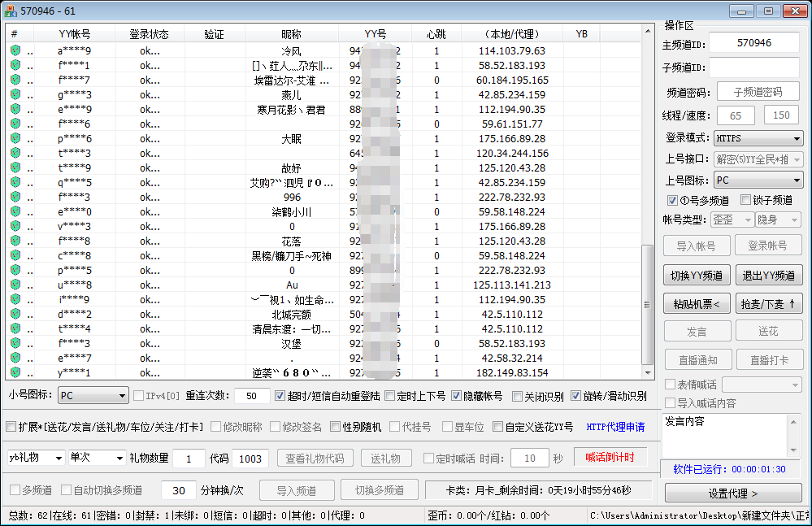Select nickname cell 黑榜/镰刀手~死神

[292, 256]
